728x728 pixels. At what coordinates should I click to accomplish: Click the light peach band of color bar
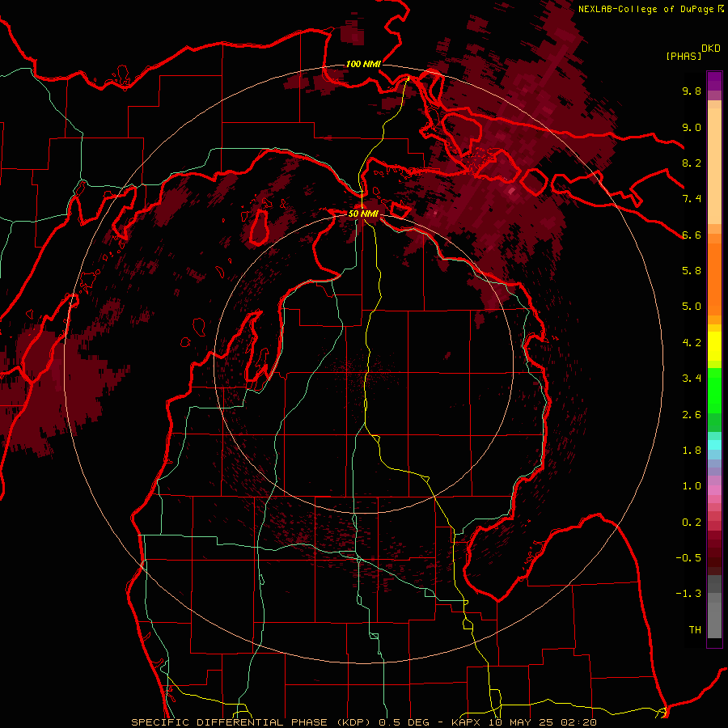tap(714, 166)
